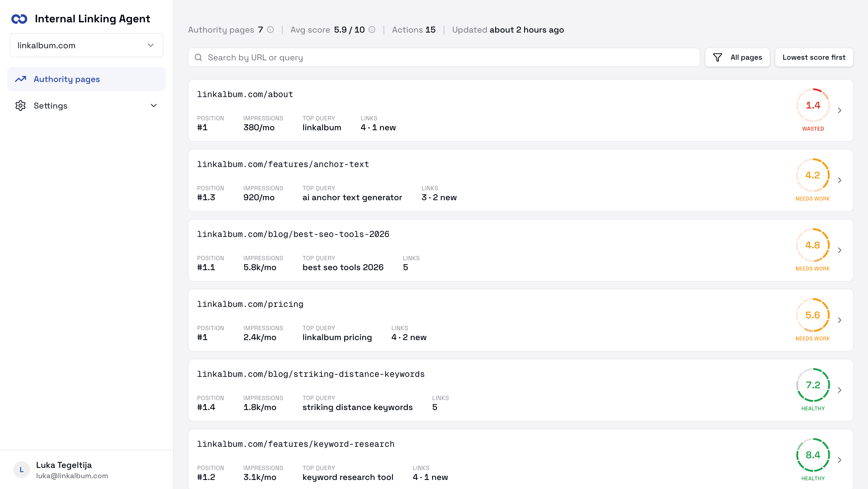The width and height of the screenshot is (868, 489).
Task: Click 'Updated about 2 hours ago' text
Action: [508, 30]
